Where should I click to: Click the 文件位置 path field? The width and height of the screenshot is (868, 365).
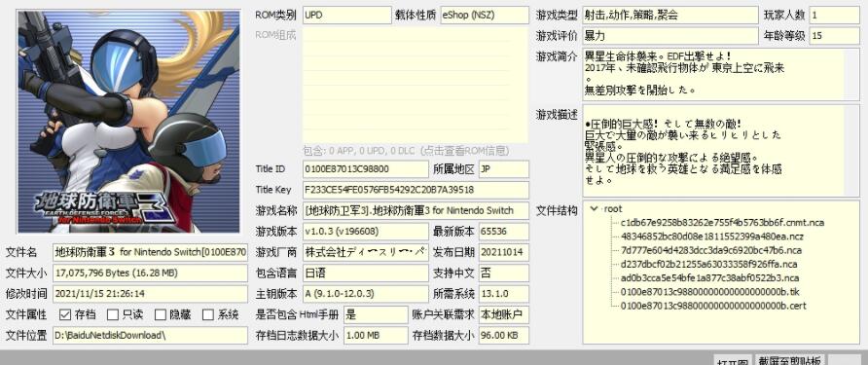point(150,335)
